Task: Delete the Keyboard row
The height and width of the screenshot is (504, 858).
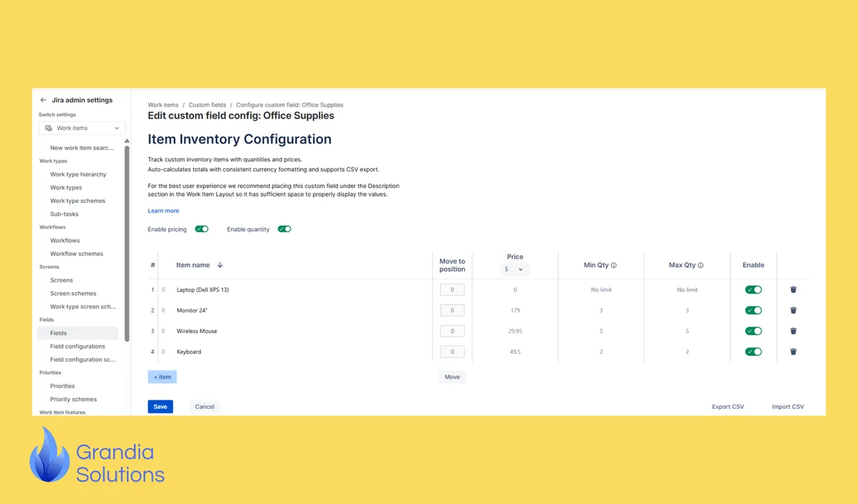Action: (x=794, y=352)
